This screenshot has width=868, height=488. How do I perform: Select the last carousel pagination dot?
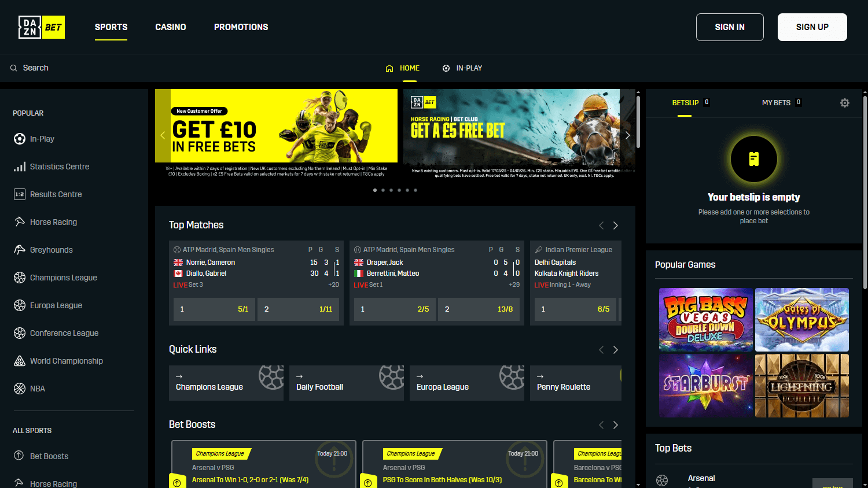coord(415,190)
